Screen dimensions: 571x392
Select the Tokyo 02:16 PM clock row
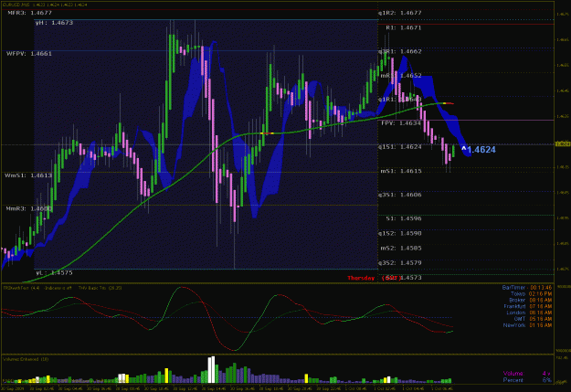531,293
